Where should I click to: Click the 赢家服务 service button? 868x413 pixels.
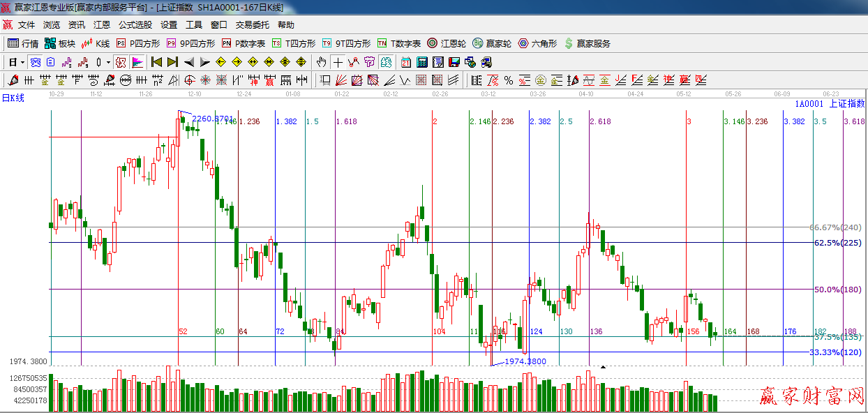click(x=587, y=43)
